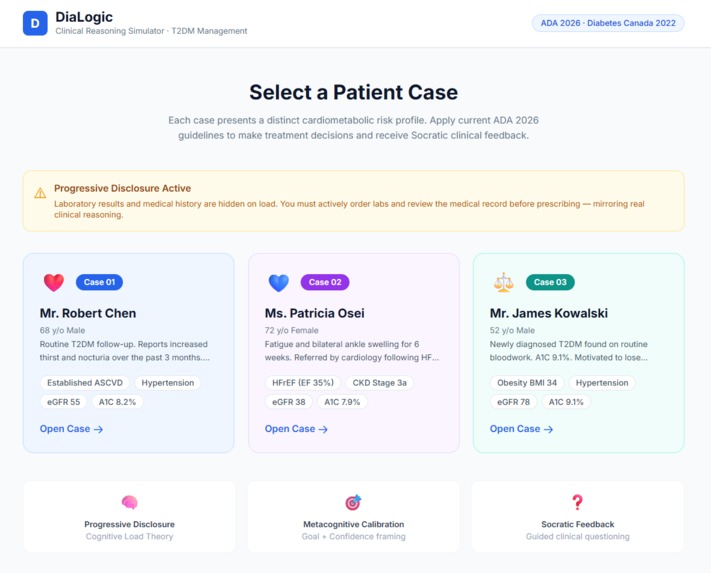Image resolution: width=711 pixels, height=573 pixels.
Task: Select the Case 02 purple badge
Action: point(325,282)
